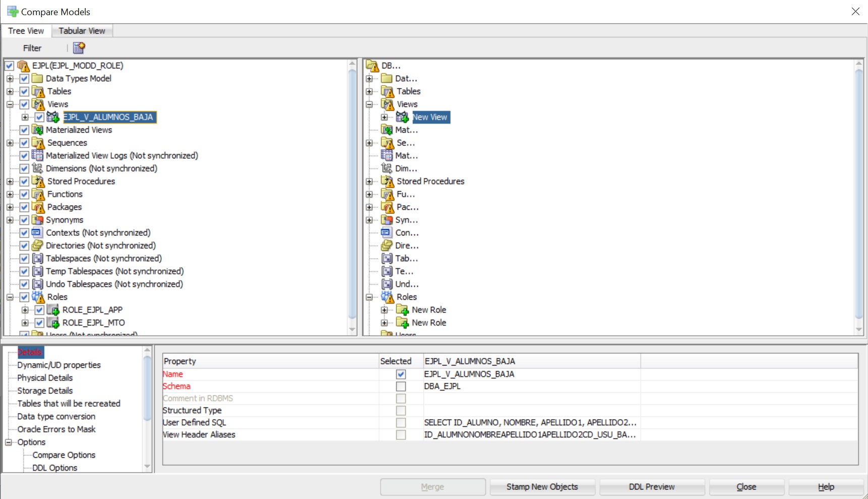Click the filter options icon beside Filter
The width and height of the screenshot is (868, 499).
click(79, 48)
